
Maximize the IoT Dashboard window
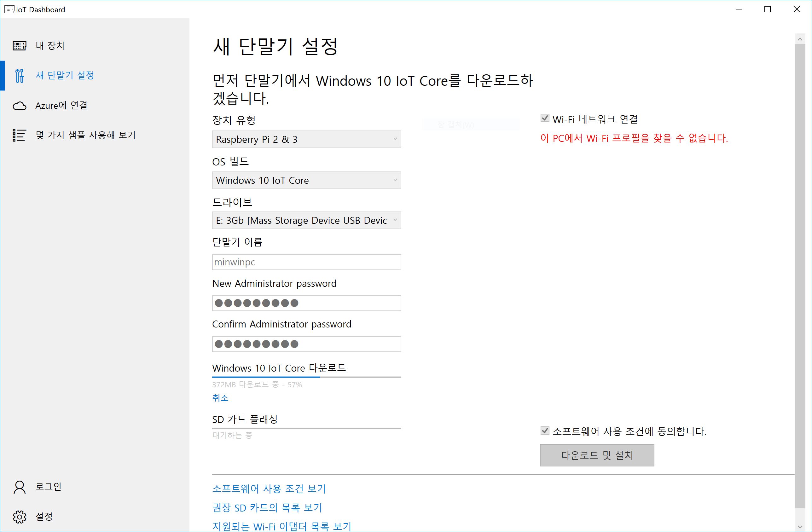[x=768, y=9]
